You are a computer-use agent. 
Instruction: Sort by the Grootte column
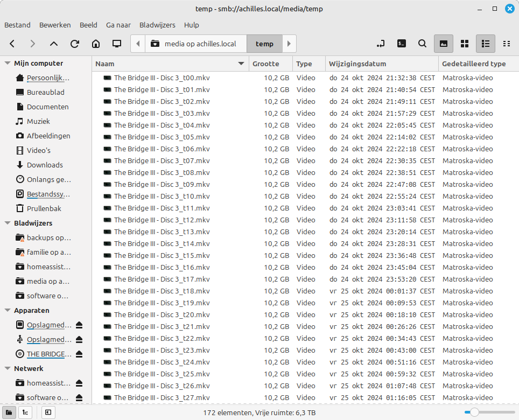click(271, 64)
